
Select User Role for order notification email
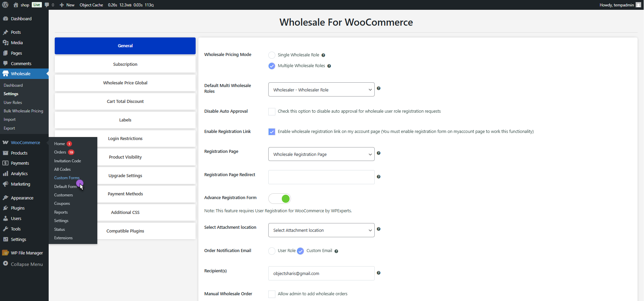272,251
